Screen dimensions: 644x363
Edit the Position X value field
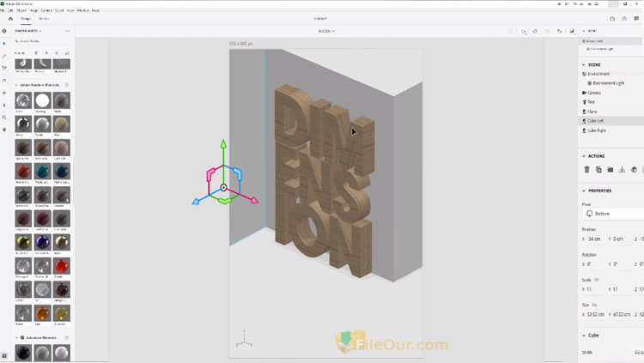pos(594,239)
